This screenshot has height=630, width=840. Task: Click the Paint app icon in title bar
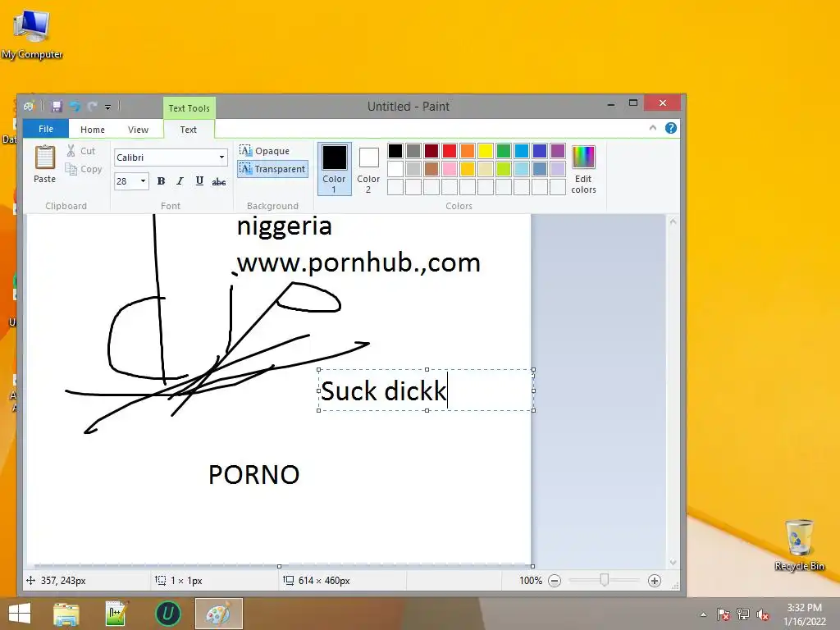(30, 106)
